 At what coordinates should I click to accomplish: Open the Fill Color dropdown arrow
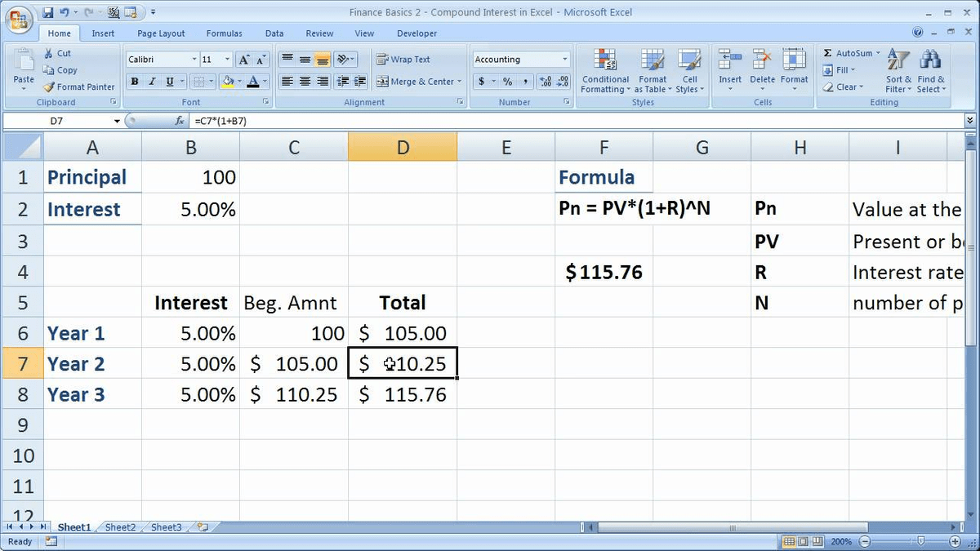[x=238, y=81]
